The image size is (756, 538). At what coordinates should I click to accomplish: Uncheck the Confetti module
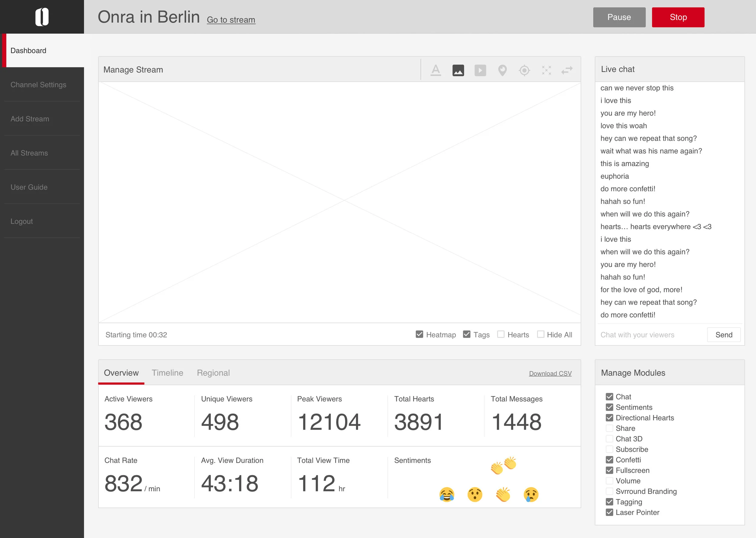tap(609, 460)
